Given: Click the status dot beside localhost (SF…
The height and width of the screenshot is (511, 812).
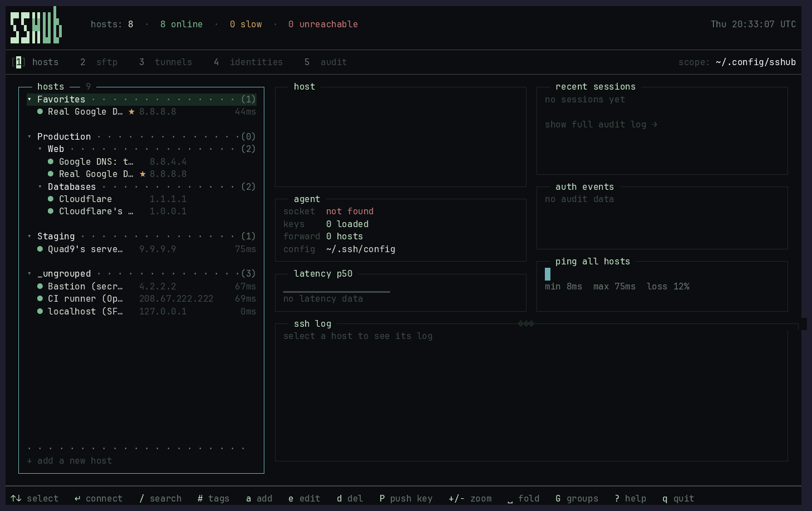Looking at the screenshot, I should pos(40,311).
